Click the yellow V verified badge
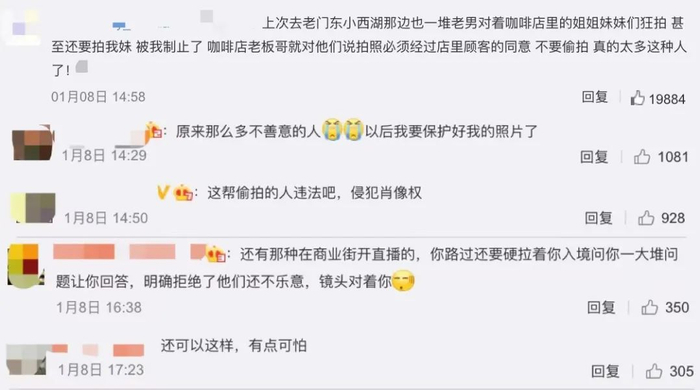Image resolution: width=700 pixels, height=390 pixels. (x=163, y=192)
